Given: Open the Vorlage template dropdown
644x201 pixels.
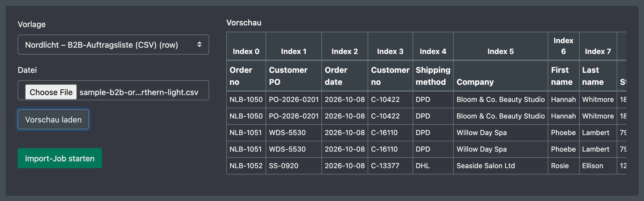Looking at the screenshot, I should (113, 45).
